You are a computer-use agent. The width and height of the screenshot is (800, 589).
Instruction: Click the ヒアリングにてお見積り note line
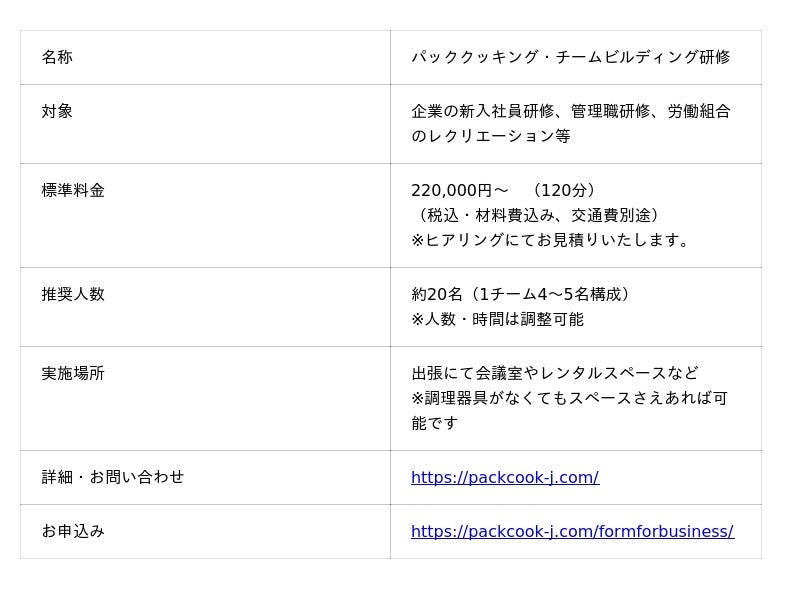click(x=552, y=241)
